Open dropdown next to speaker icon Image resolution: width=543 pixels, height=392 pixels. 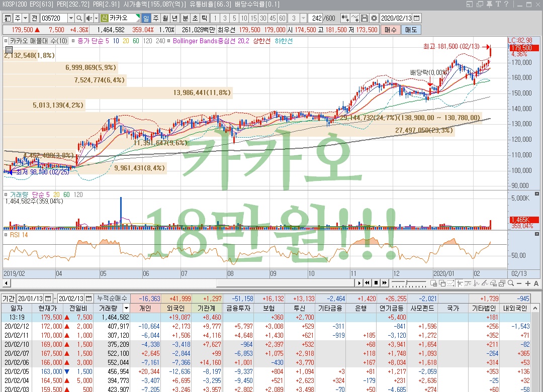coord(96,19)
